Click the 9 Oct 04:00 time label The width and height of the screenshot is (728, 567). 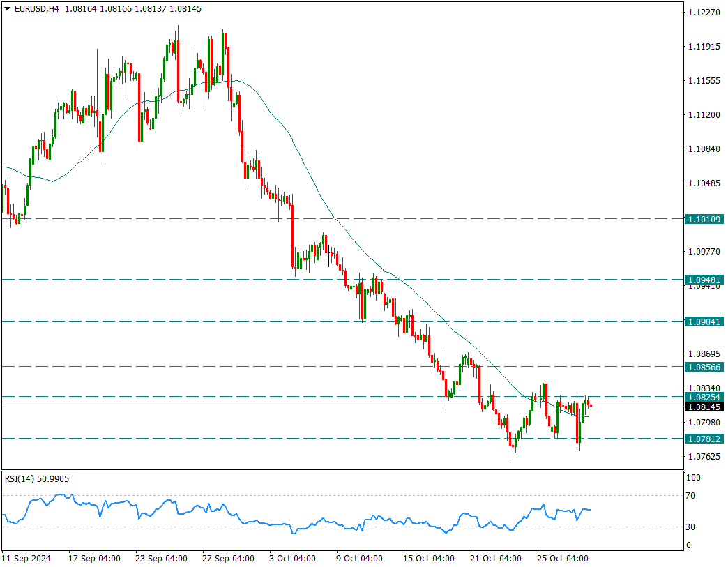click(x=359, y=558)
